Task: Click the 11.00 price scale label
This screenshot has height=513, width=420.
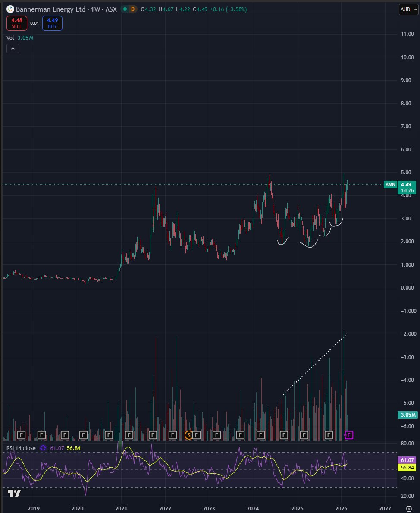Action: 407,34
